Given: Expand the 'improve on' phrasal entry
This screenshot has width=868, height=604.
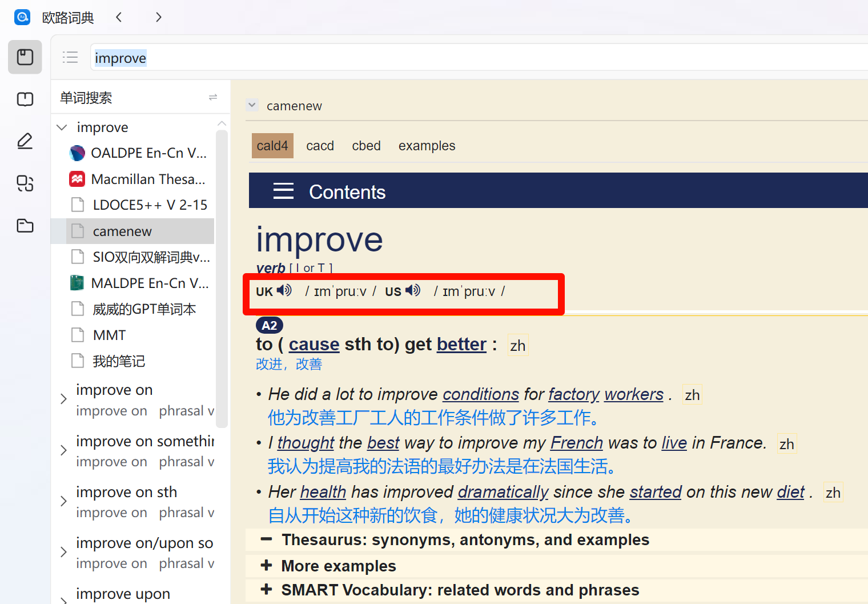Looking at the screenshot, I should pyautogui.click(x=64, y=399).
